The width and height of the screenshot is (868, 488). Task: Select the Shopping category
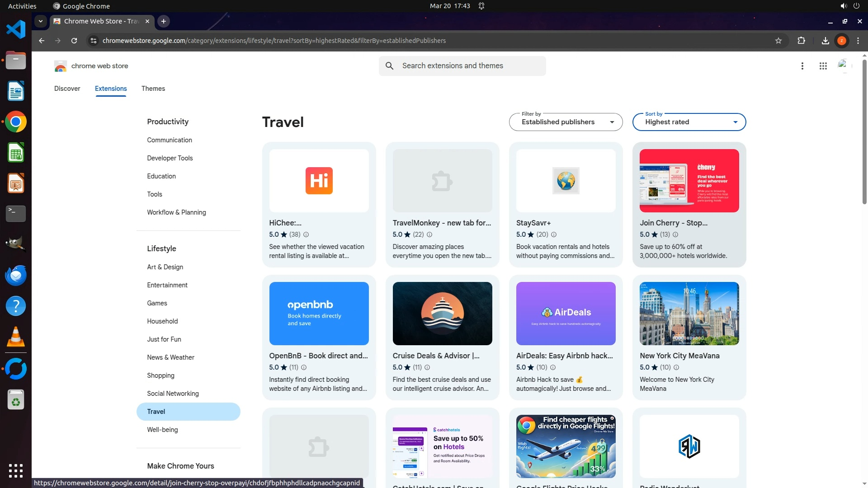[x=160, y=375]
